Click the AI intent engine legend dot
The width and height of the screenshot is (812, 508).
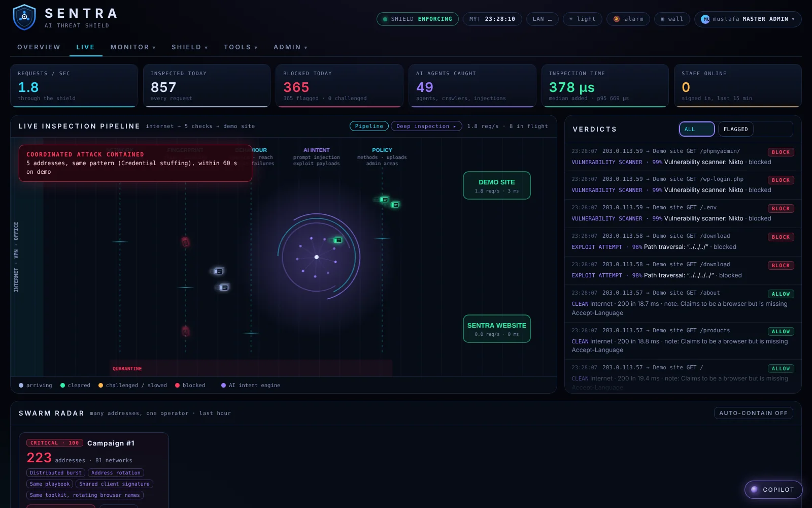223,386
